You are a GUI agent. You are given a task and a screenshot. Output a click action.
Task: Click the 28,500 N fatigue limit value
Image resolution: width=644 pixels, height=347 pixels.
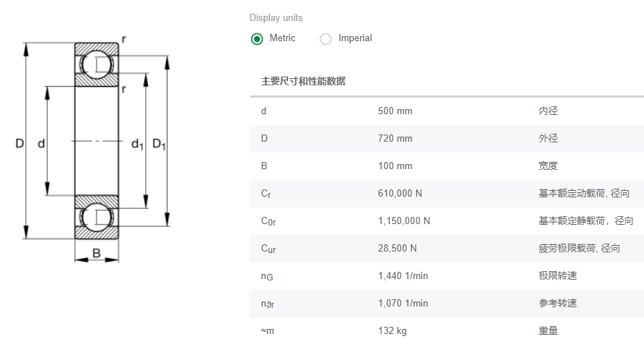[397, 249]
